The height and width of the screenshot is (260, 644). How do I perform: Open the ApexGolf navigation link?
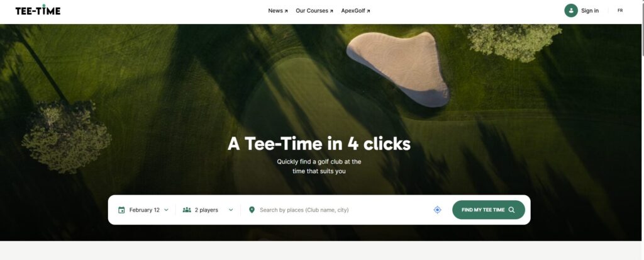point(353,11)
